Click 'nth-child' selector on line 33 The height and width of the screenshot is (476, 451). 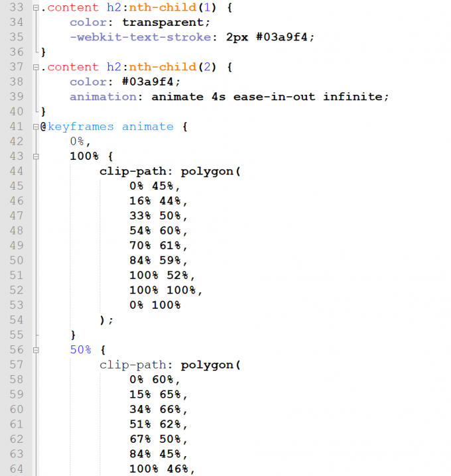(x=162, y=7)
